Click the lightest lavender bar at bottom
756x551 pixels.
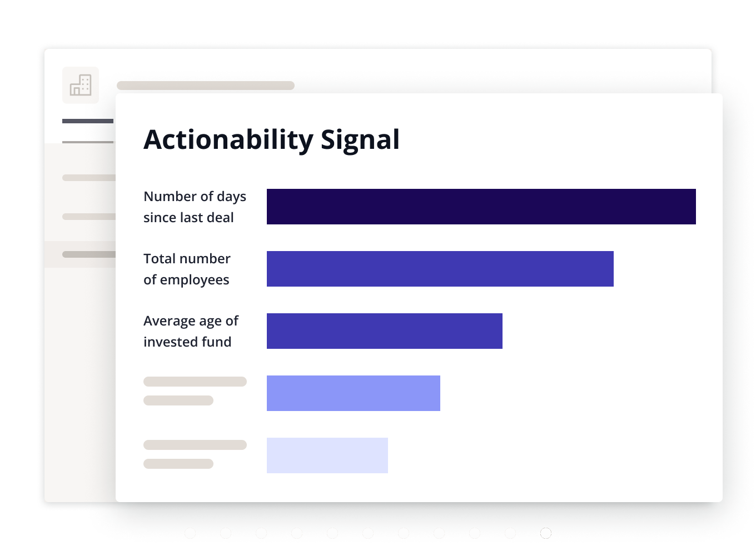(x=327, y=455)
